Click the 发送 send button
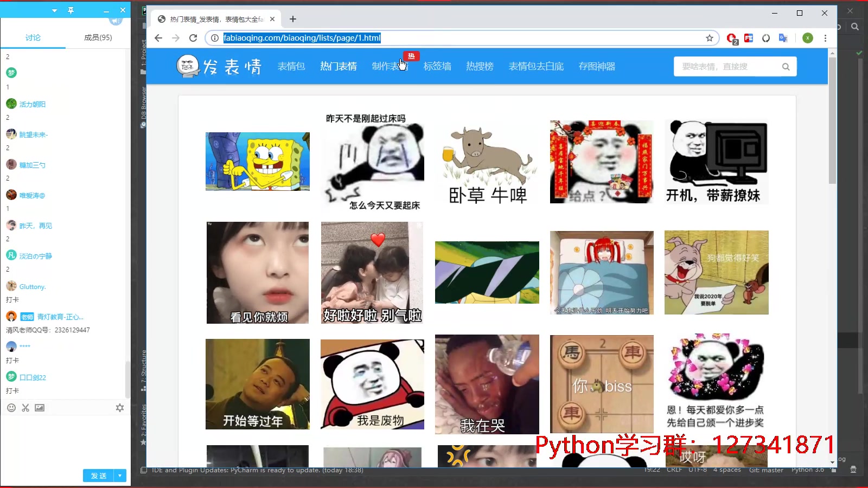868x488 pixels. (x=99, y=476)
